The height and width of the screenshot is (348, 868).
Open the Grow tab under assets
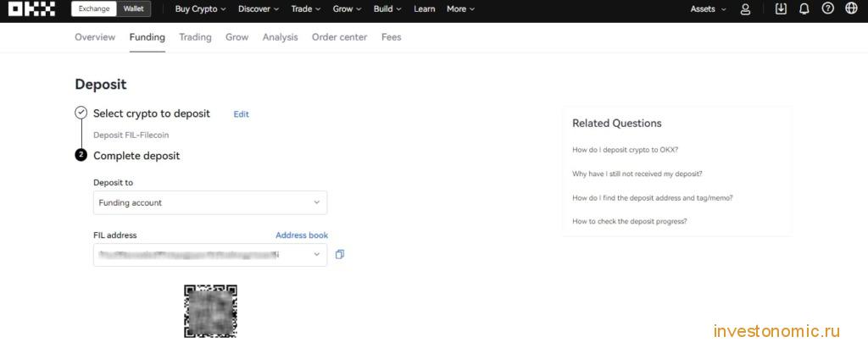click(x=237, y=37)
